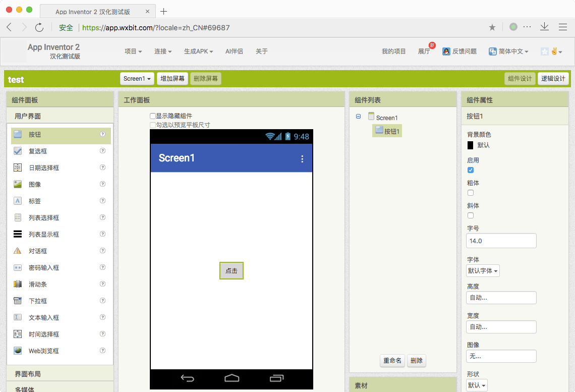Check the 粗体 bold checkbox
The width and height of the screenshot is (575, 392).
(x=471, y=193)
